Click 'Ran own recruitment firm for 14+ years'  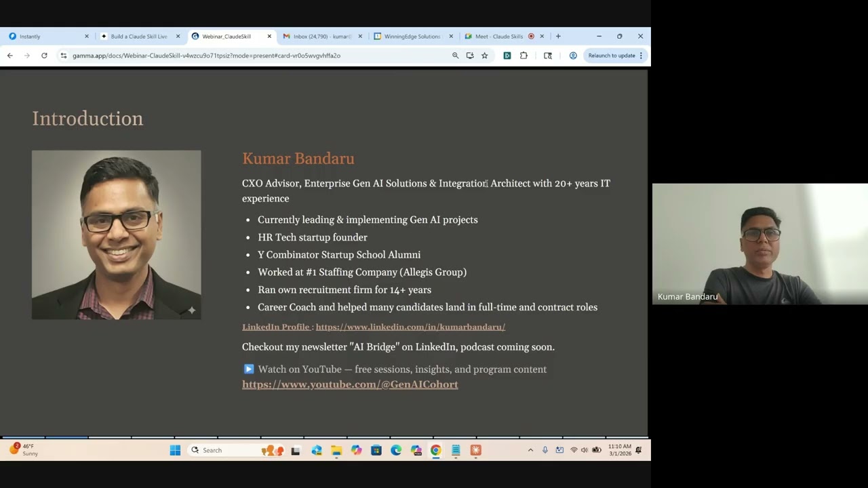click(x=344, y=289)
